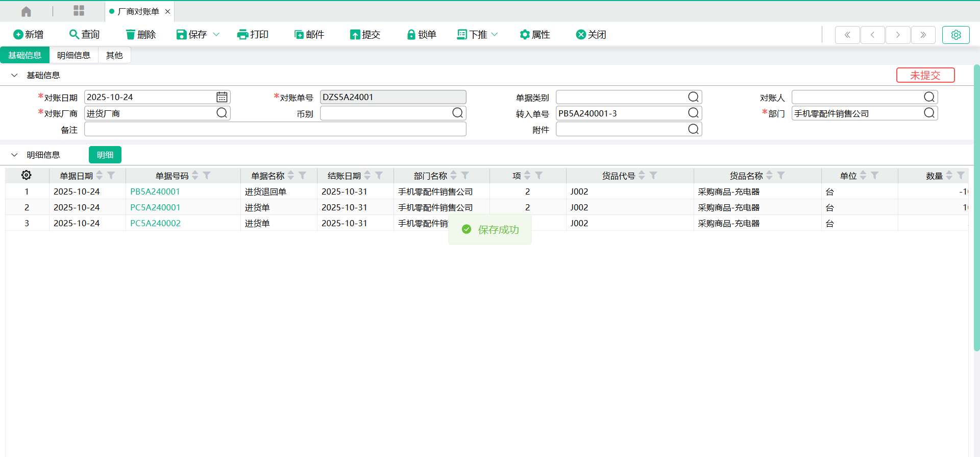Expand the 保存 dropdown arrow
Image resolution: width=980 pixels, height=457 pixels.
click(216, 35)
